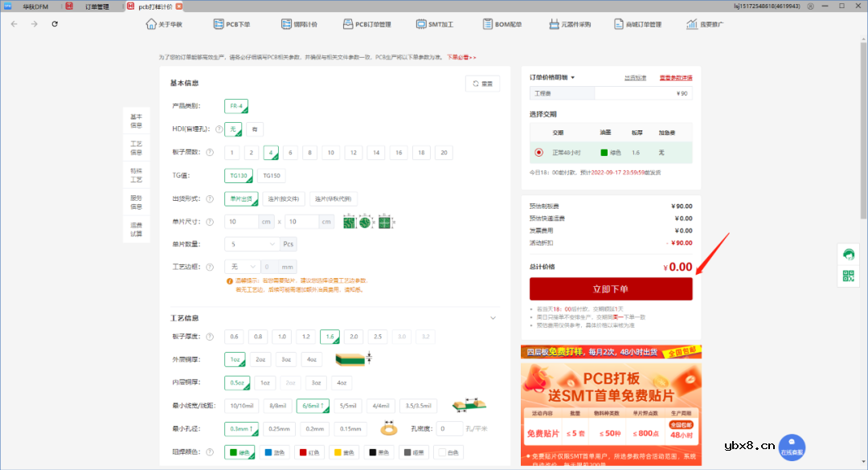The image size is (868, 470).
Task: Select FR-4 as product category
Action: (x=235, y=105)
